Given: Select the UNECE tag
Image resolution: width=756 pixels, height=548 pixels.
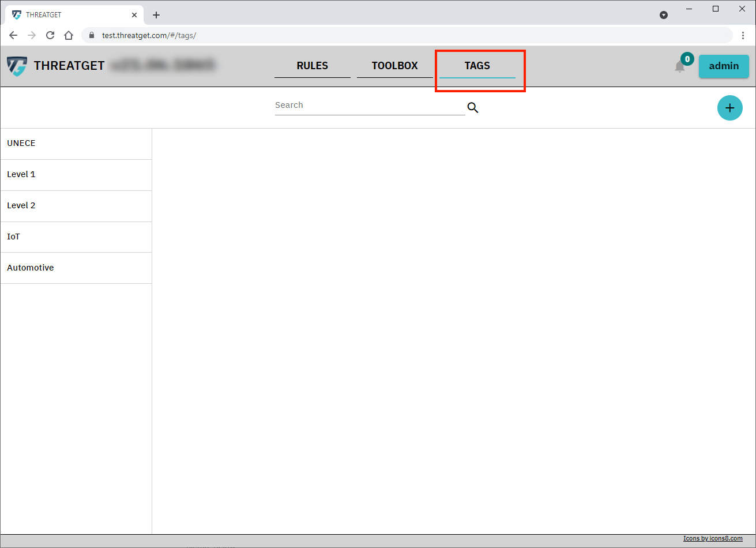Looking at the screenshot, I should pos(76,144).
